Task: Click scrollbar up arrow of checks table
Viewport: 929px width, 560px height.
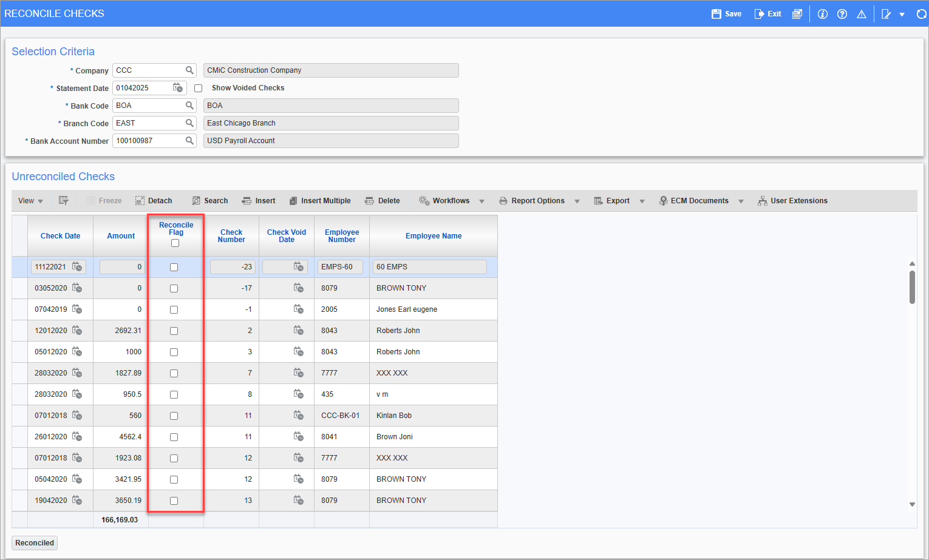Action: (x=912, y=264)
